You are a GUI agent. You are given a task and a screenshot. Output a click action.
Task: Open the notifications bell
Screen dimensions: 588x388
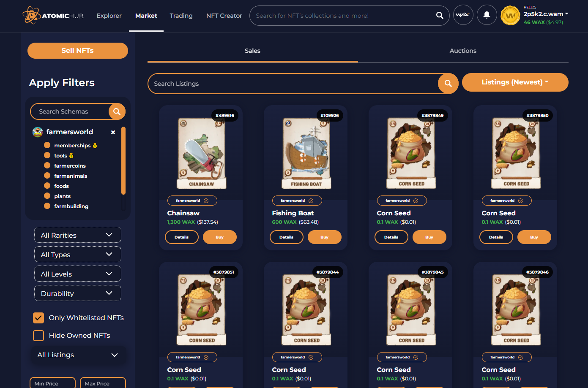click(x=487, y=15)
